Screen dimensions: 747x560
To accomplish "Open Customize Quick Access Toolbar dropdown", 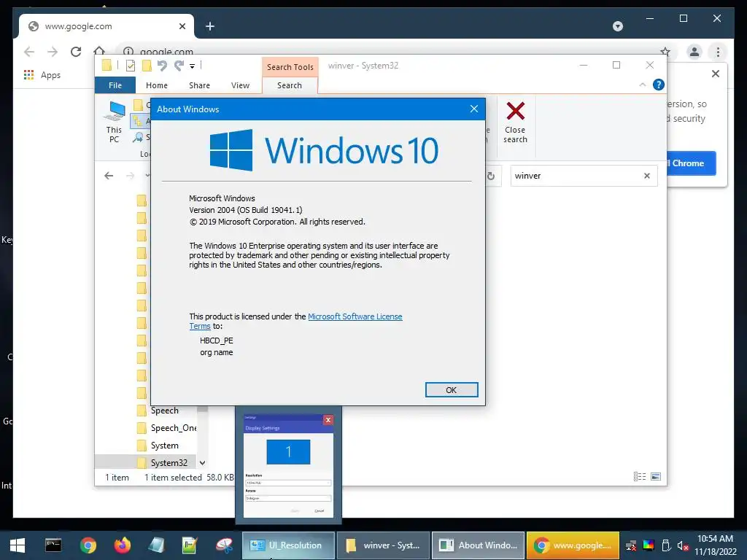I will pyautogui.click(x=192, y=66).
